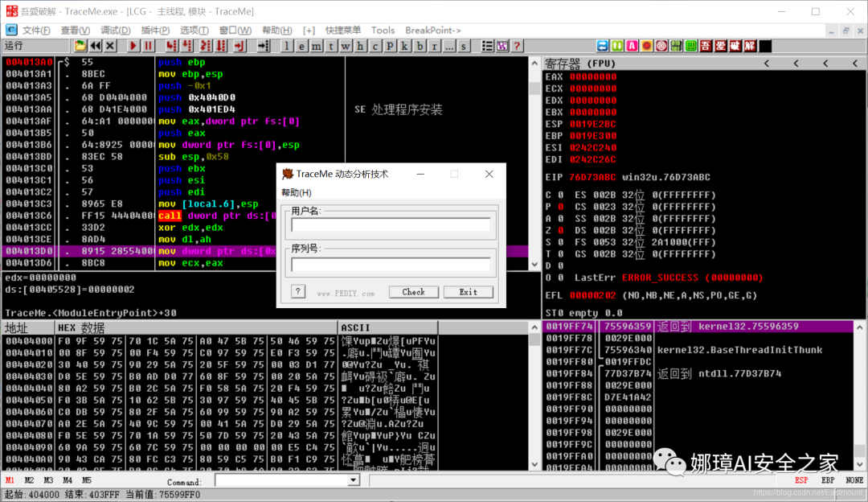
Task: Show Handles with 'h' toolbar button
Action: click(x=360, y=46)
